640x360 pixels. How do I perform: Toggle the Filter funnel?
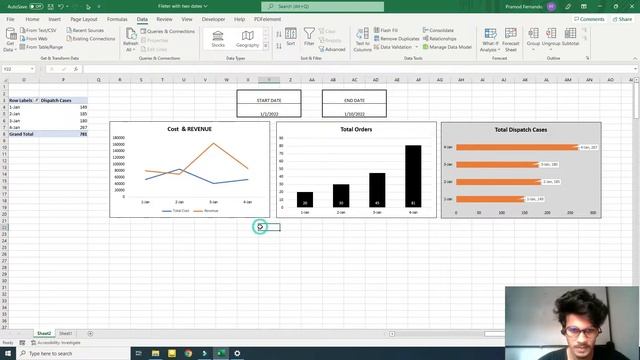pyautogui.click(x=309, y=37)
